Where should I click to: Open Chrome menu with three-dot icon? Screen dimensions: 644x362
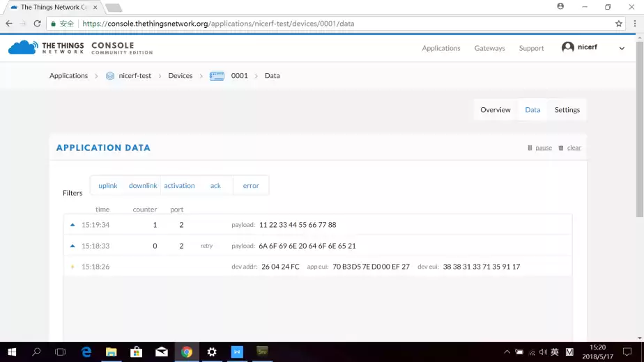tap(635, 23)
